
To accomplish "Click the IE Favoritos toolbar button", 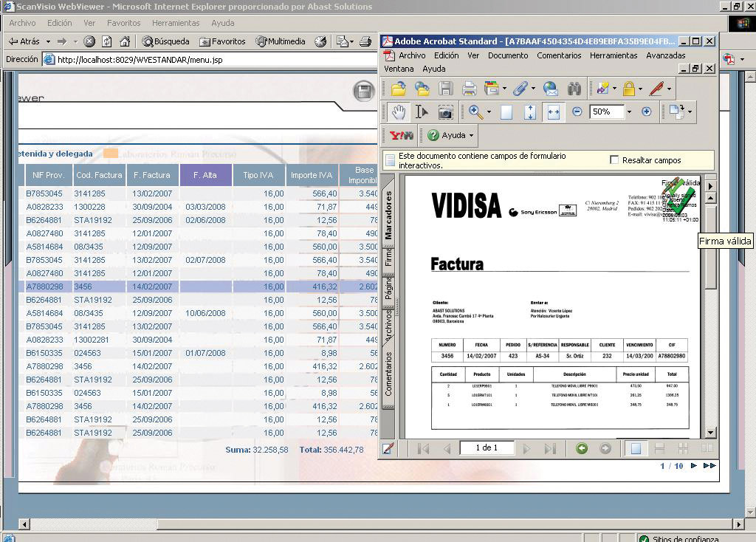I will (x=222, y=41).
